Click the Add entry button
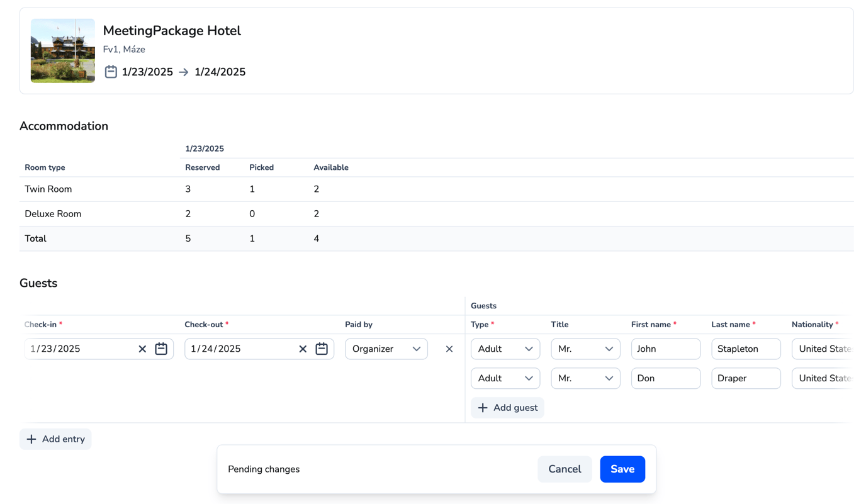 (55, 439)
